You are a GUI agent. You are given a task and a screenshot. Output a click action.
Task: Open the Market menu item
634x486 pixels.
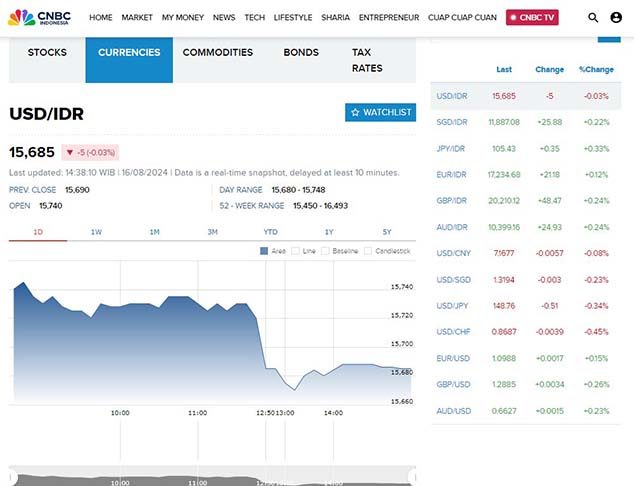137,18
